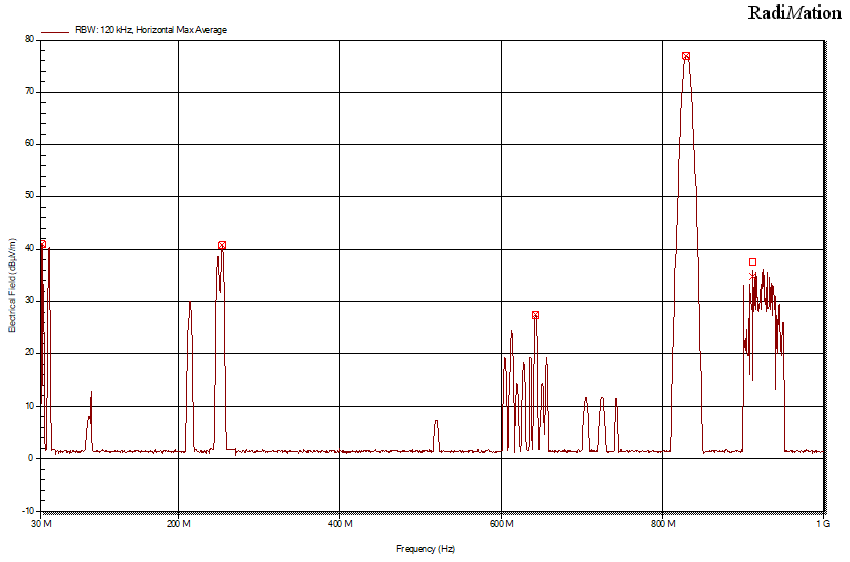Click the 30 dB peak near 215 MHz
Screen dimensions: 850x562
point(190,374)
